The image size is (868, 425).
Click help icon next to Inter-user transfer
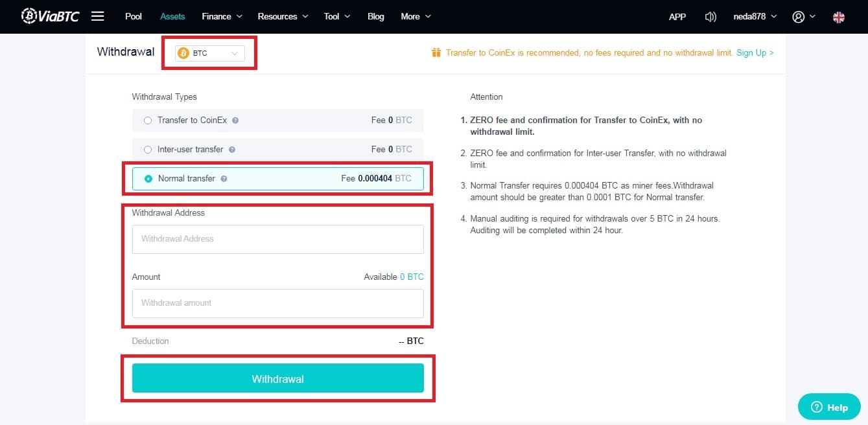(232, 150)
